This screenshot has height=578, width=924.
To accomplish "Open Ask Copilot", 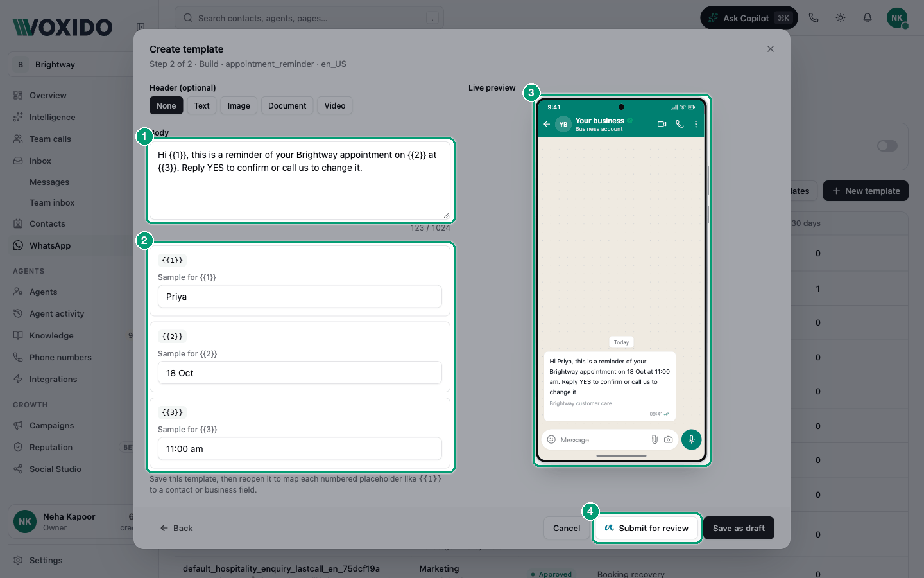I will pos(749,18).
